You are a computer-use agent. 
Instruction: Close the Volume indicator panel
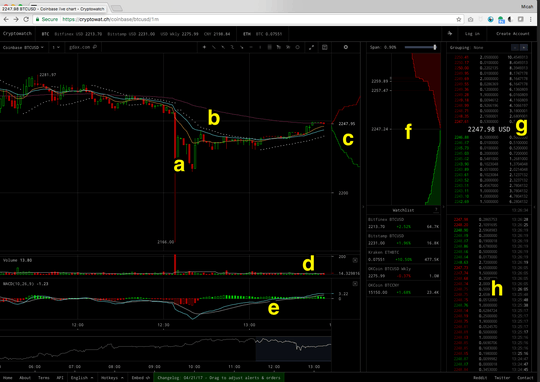pyautogui.click(x=355, y=260)
